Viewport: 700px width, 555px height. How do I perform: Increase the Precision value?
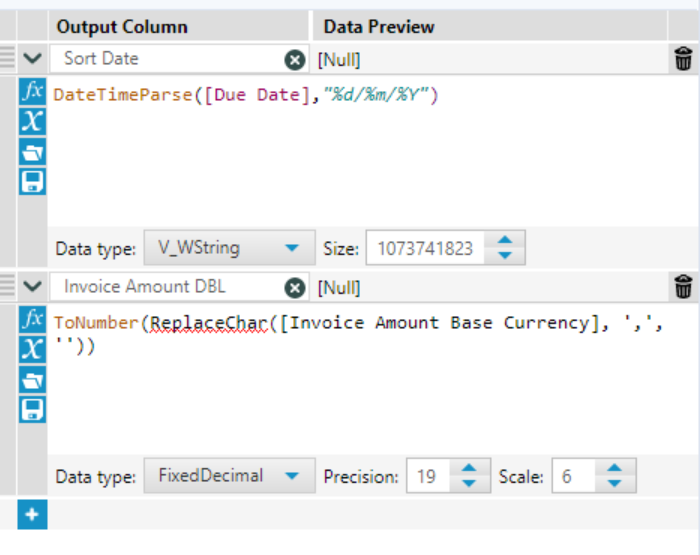tap(469, 469)
